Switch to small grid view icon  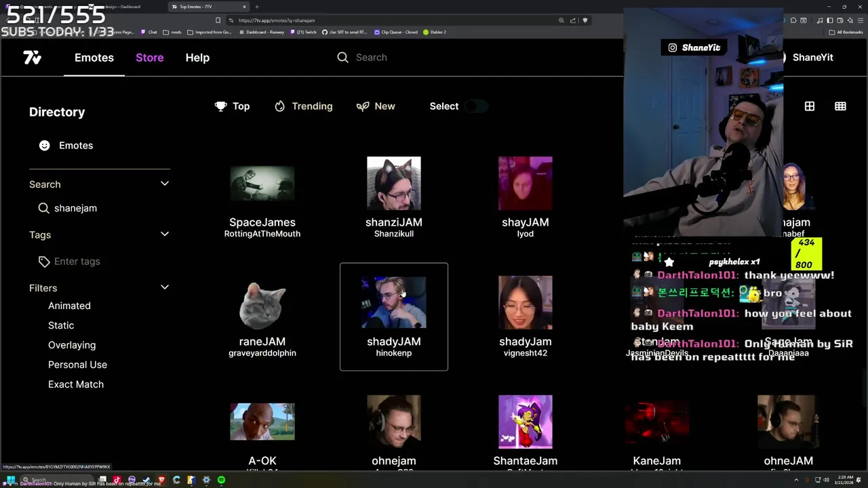pos(840,106)
